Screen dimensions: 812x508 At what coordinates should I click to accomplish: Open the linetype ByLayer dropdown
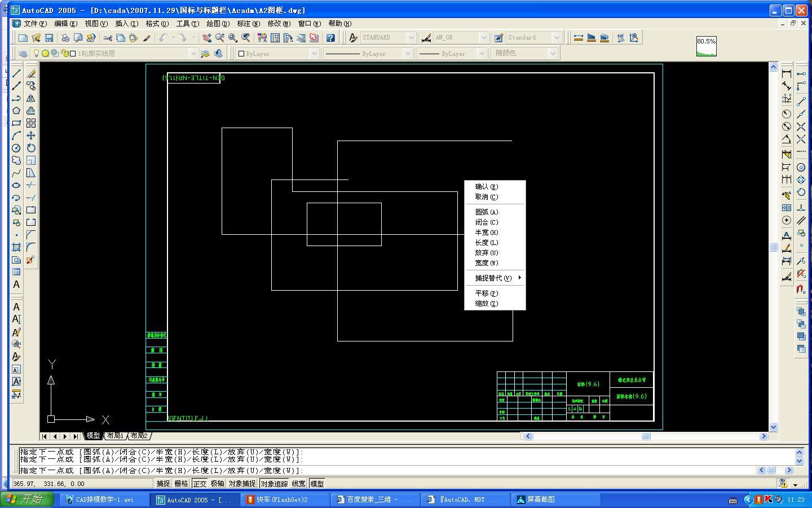point(407,54)
